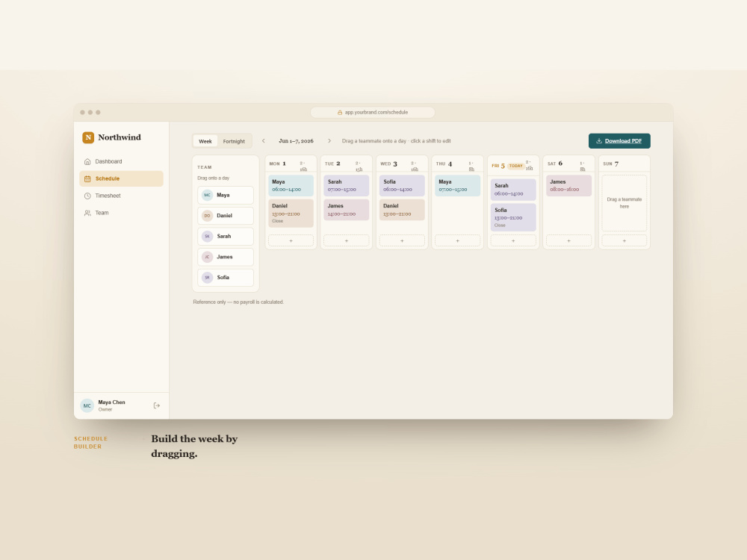Select Maya in the team list

click(226, 195)
